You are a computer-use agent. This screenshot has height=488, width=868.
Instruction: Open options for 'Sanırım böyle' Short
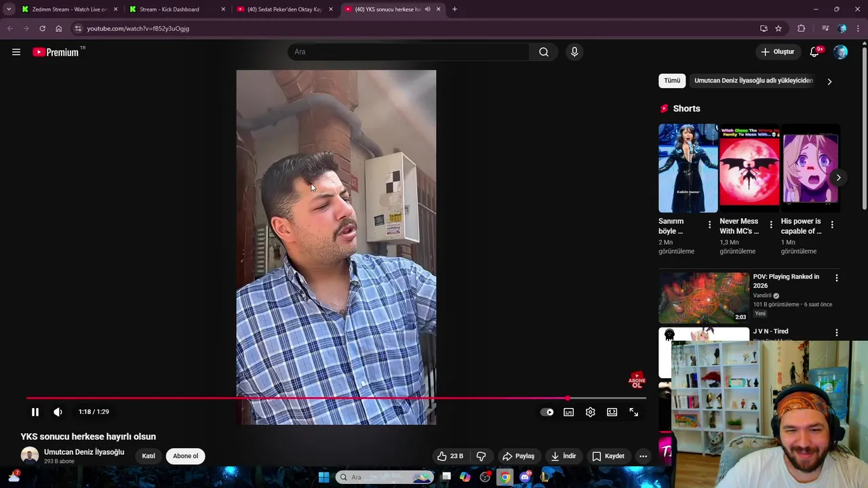tap(710, 224)
